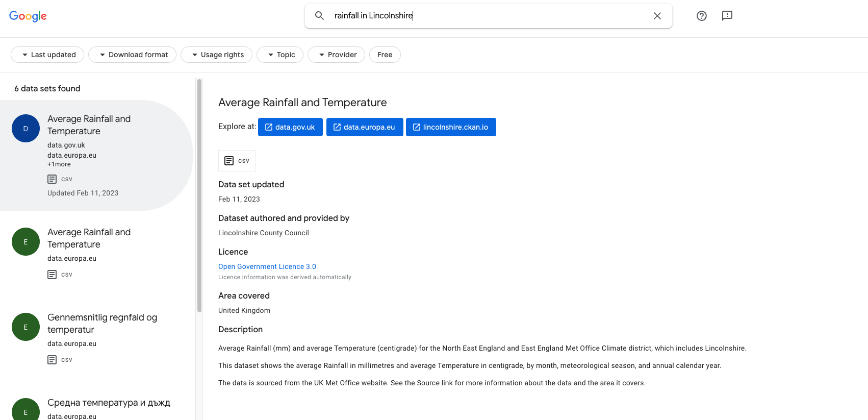Click the send feedback icon
The image size is (868, 420).
pyautogui.click(x=727, y=16)
